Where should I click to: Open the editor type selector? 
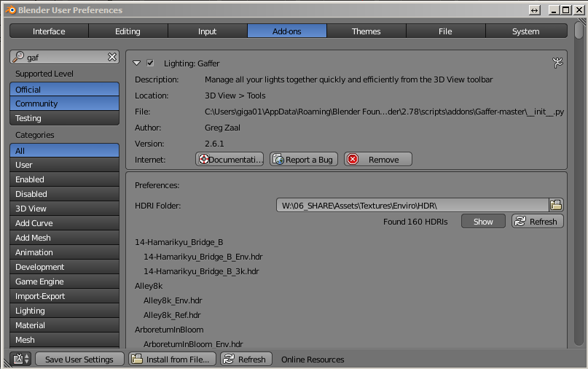(20, 360)
